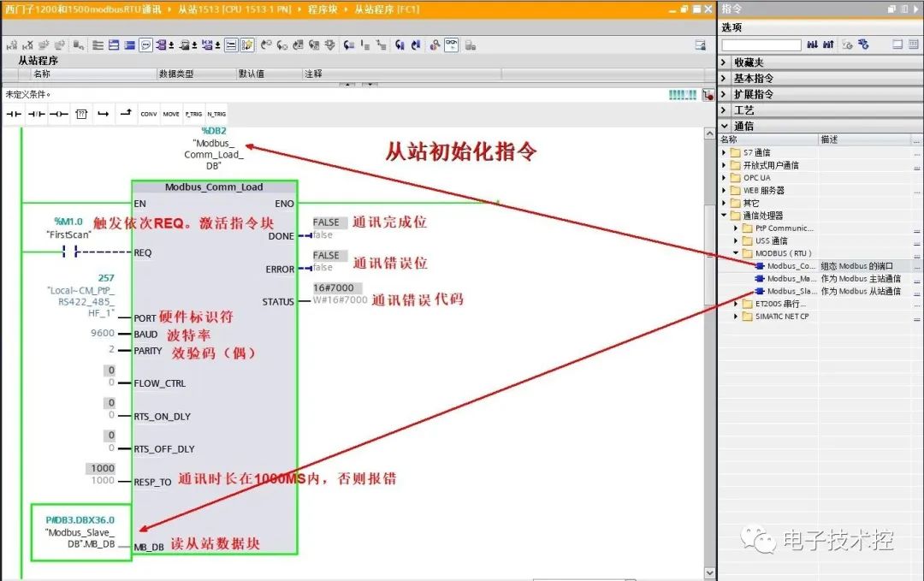Image resolution: width=924 pixels, height=581 pixels.
Task: Click the open branch favorite icon
Action: coord(104,114)
